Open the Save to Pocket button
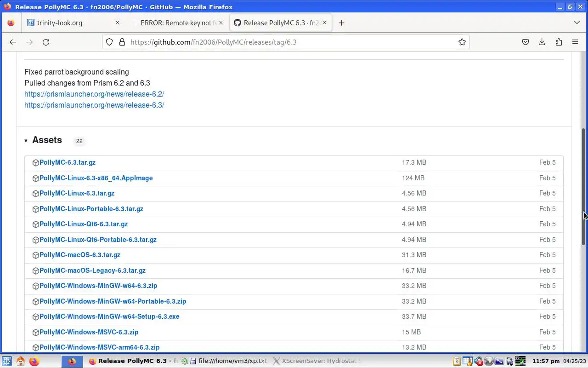This screenshot has width=588, height=368. (526, 42)
